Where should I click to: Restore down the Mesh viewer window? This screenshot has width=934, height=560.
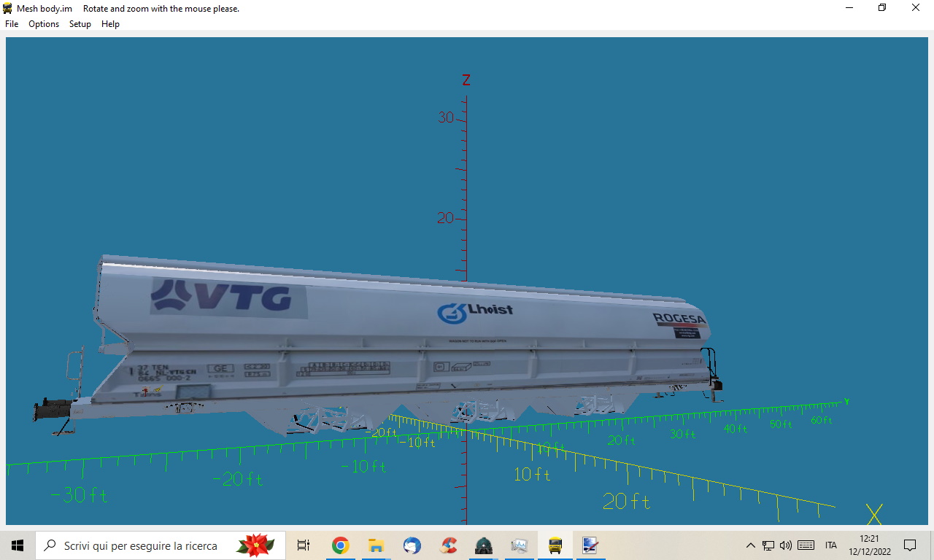pos(882,8)
